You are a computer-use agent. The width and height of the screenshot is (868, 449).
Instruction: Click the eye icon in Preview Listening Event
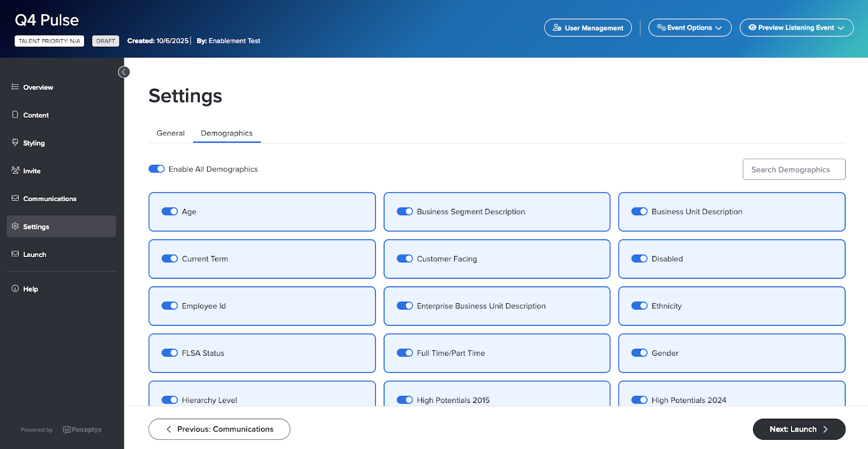[x=752, y=28]
